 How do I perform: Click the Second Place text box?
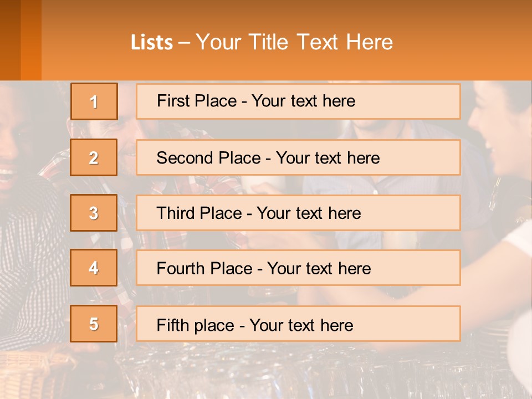[298, 157]
